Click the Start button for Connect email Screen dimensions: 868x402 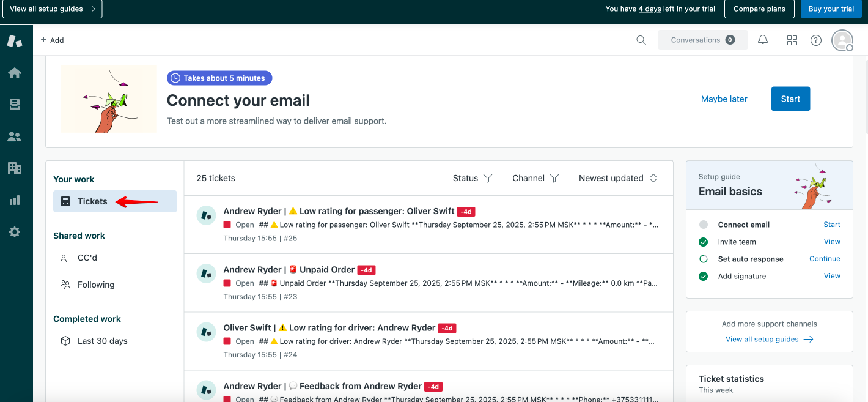point(790,99)
